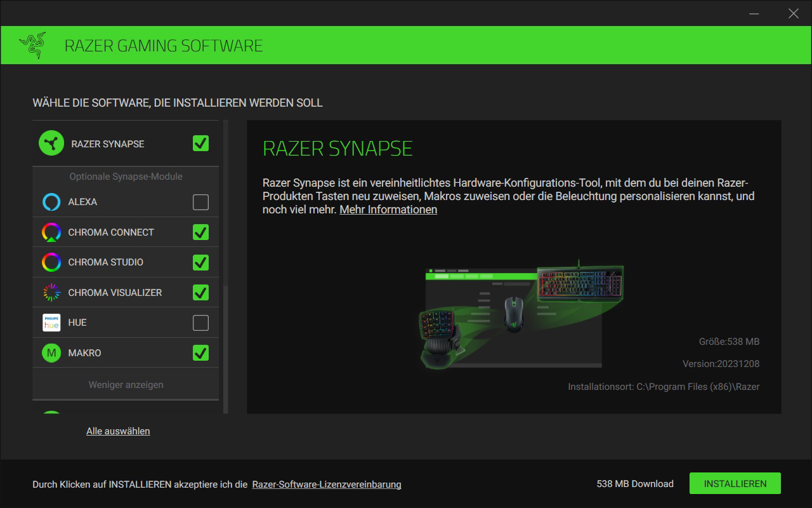Click the INSTALLIEREN button
The image size is (812, 508).
[x=735, y=483]
